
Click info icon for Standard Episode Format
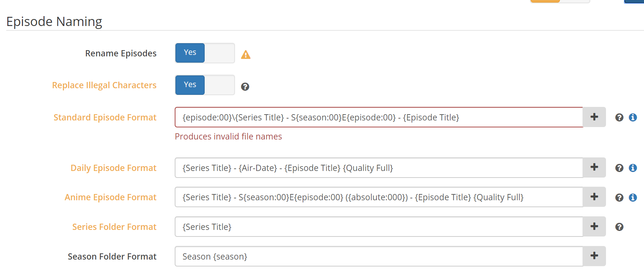click(x=633, y=118)
